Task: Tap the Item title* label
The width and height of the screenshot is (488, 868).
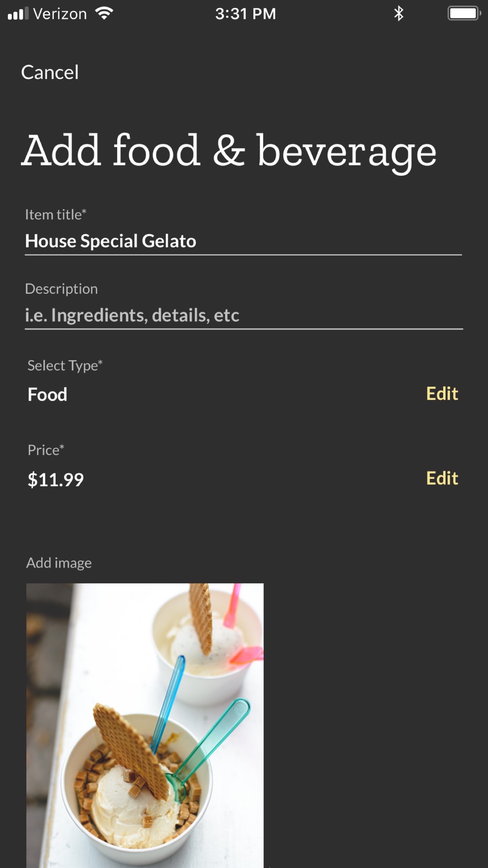Action: [56, 214]
